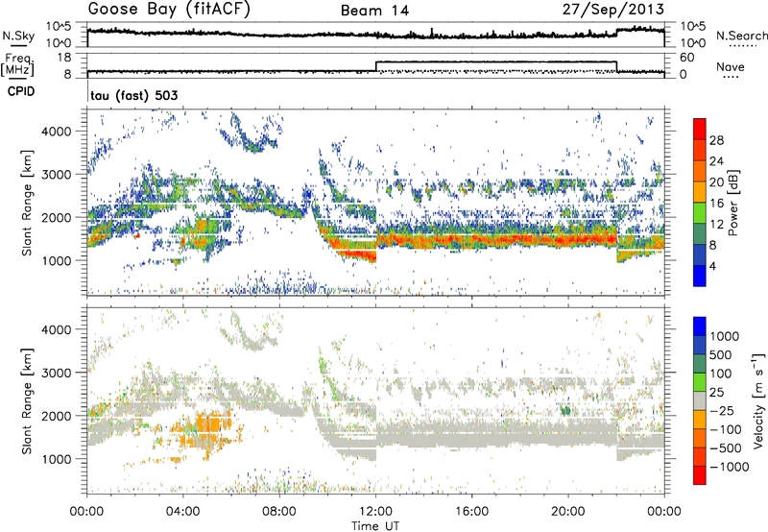768x532 pixels.
Task: Click the red bottom segment of the velocity colorbar
Action: click(700, 475)
